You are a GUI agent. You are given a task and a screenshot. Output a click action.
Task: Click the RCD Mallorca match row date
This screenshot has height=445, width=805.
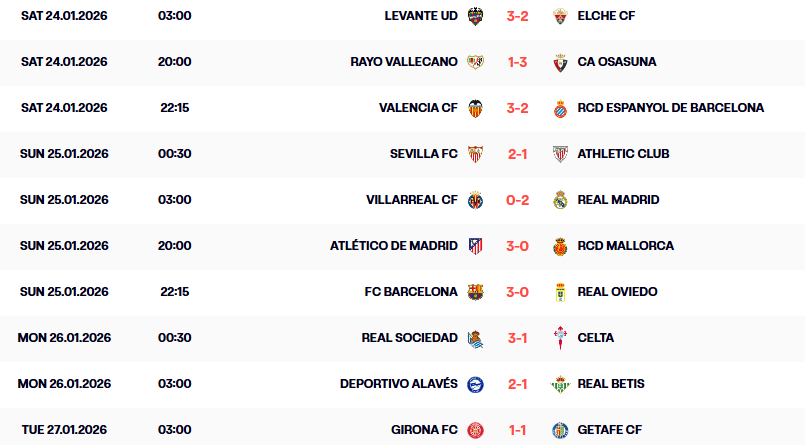(x=64, y=246)
